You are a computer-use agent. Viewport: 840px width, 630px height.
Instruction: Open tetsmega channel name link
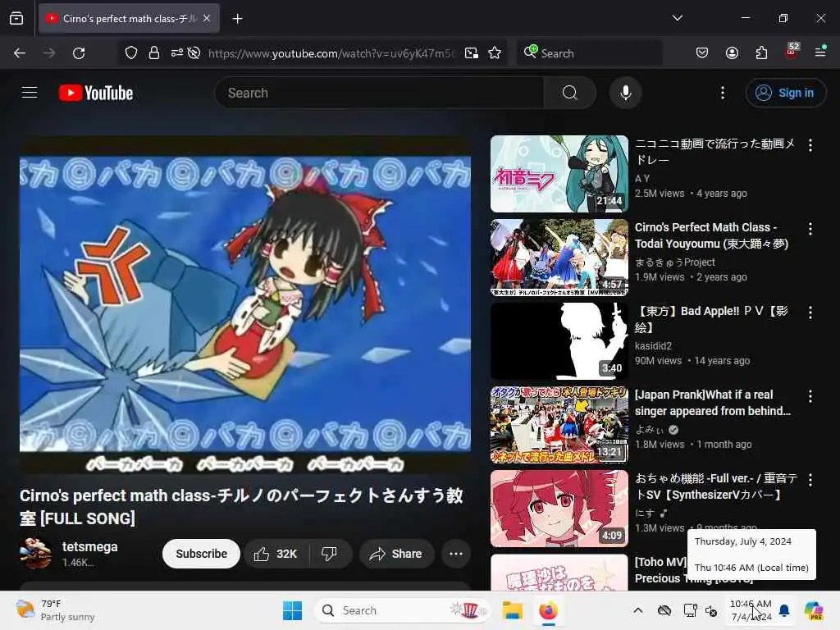[x=89, y=547]
